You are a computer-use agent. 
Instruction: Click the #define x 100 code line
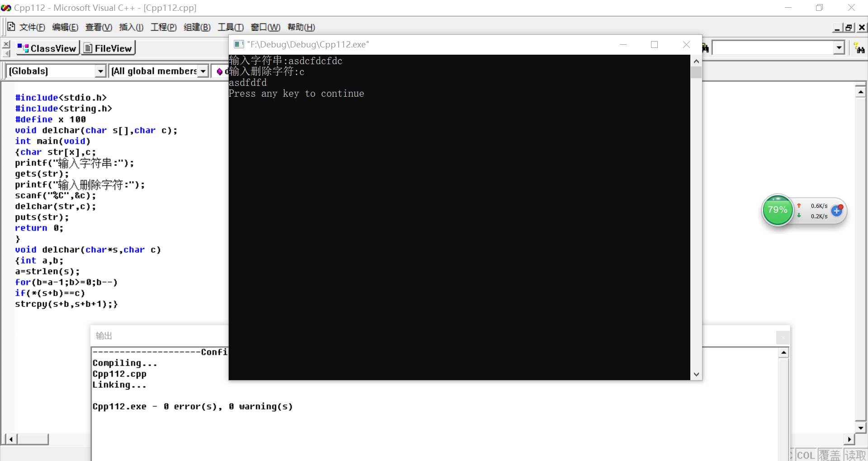(51, 119)
